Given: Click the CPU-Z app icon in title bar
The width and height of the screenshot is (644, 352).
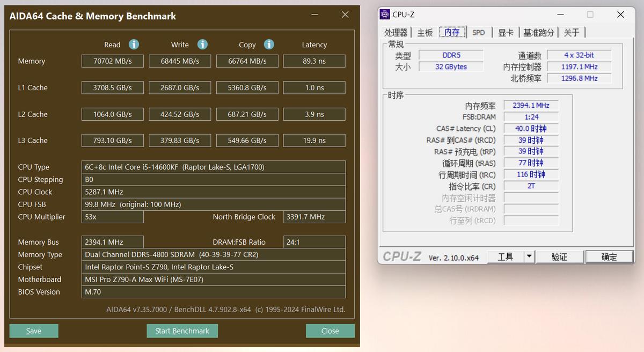Looking at the screenshot, I should (x=385, y=14).
